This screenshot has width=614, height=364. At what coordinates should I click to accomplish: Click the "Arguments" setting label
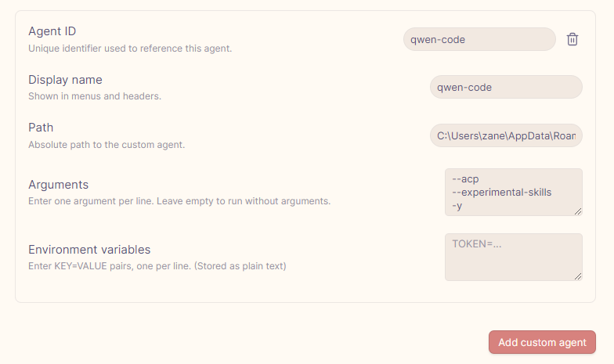pos(58,185)
